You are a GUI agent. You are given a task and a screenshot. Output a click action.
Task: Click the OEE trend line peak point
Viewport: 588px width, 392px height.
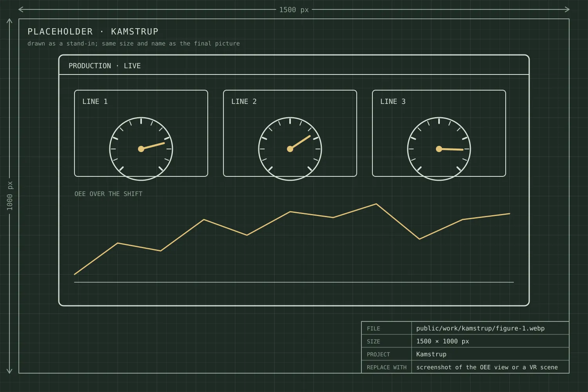pos(376,204)
